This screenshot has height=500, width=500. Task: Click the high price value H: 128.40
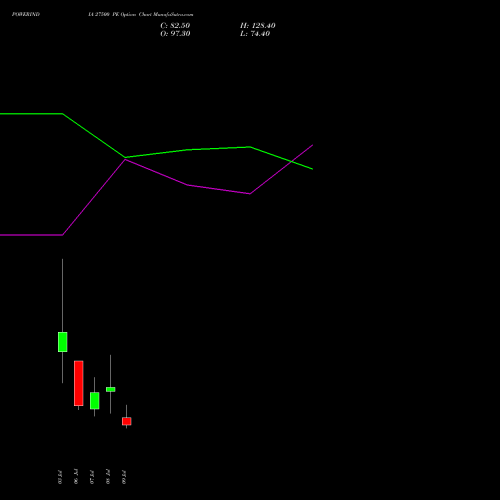(258, 26)
